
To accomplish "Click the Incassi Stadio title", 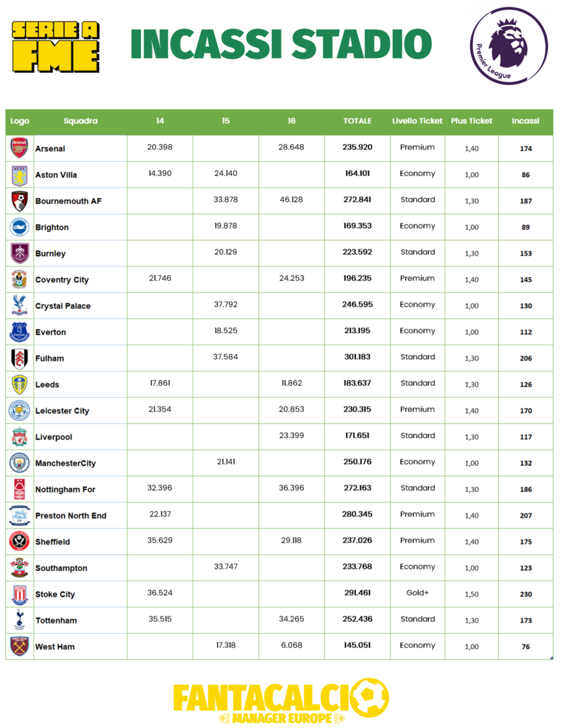I will pos(280,44).
